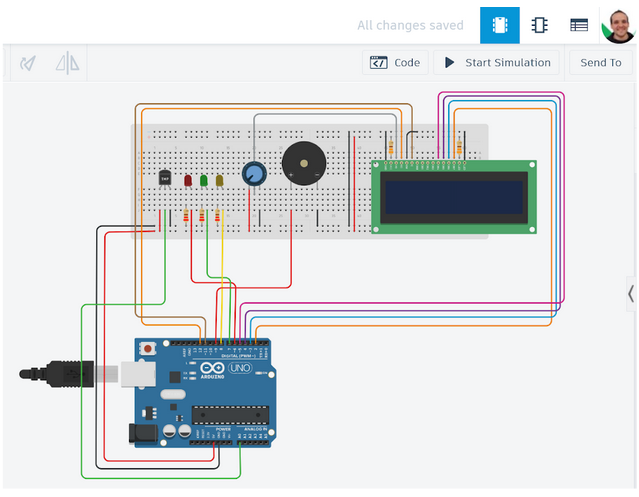Image resolution: width=639 pixels, height=497 pixels.
Task: Open the Code editor panel
Action: (x=395, y=62)
